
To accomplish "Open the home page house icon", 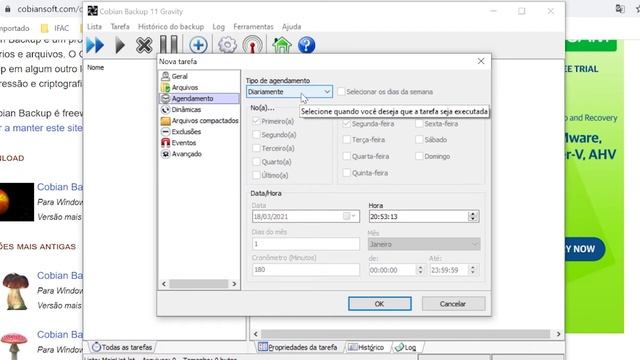I will (282, 45).
